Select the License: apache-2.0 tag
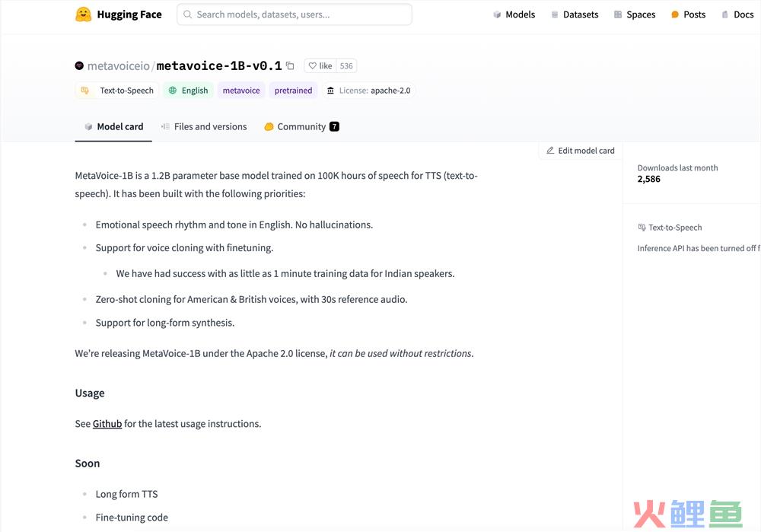Image resolution: width=761 pixels, height=532 pixels. click(368, 91)
